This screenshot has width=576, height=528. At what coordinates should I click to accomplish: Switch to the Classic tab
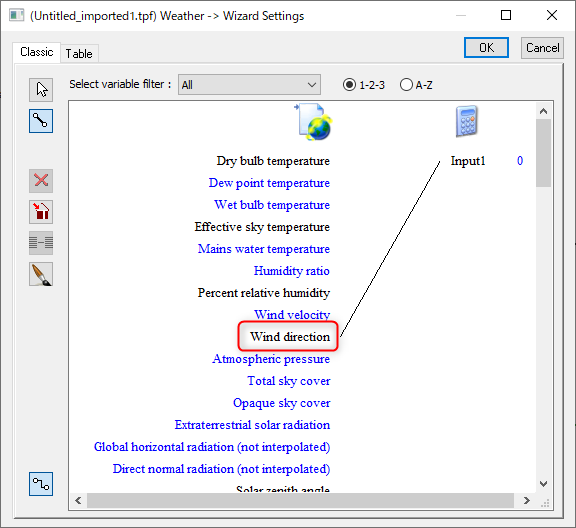click(x=36, y=52)
